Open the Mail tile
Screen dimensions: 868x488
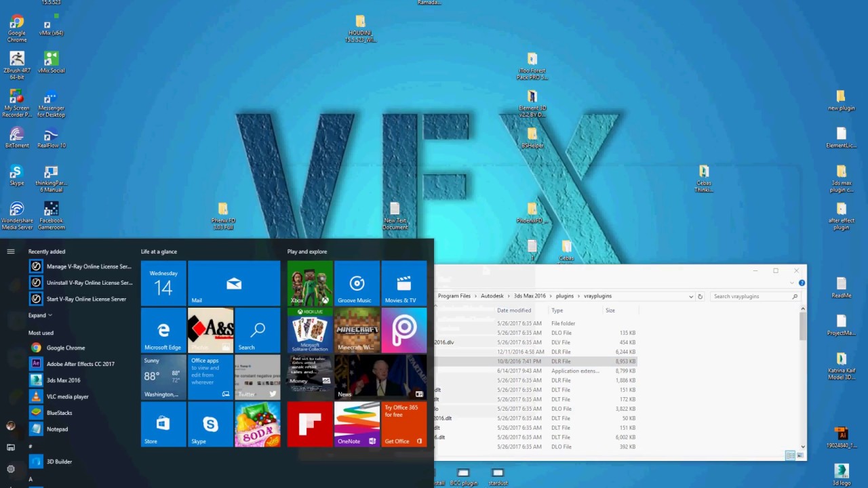coord(234,283)
